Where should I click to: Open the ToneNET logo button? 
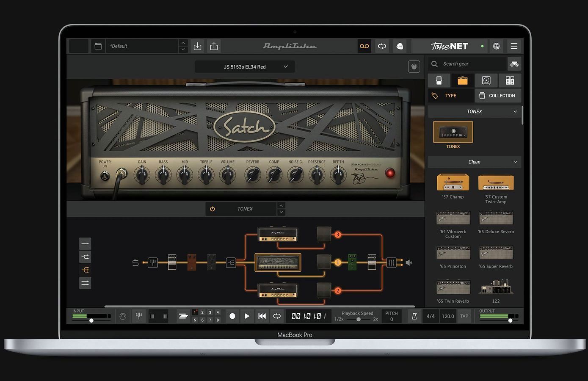coord(449,46)
